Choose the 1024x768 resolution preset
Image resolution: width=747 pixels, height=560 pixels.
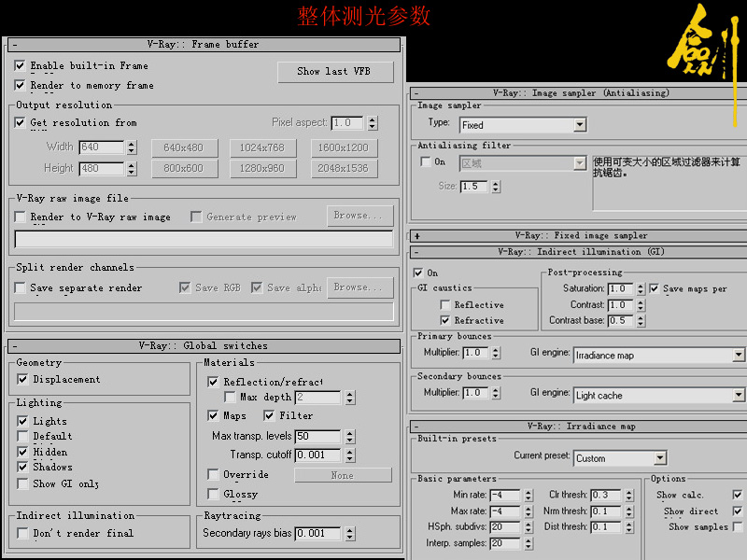261,147
